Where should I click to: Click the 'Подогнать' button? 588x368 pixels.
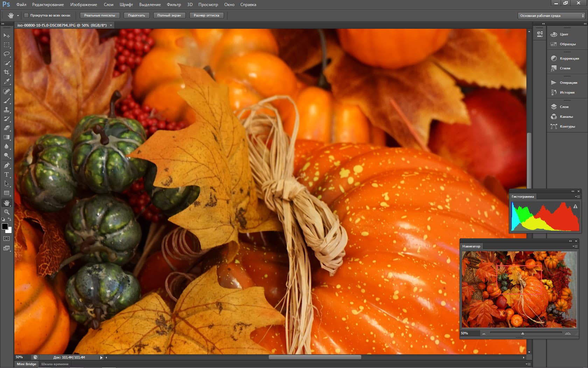point(136,15)
